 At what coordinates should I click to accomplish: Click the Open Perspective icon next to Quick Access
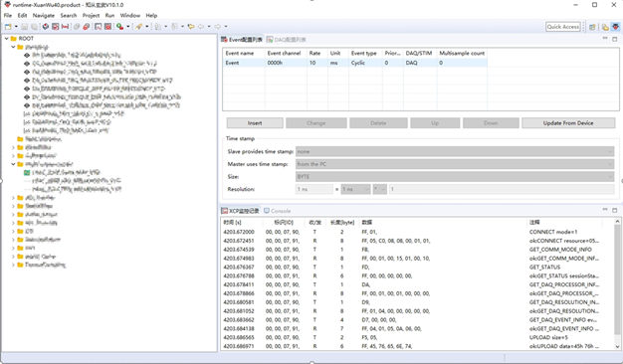[592, 27]
